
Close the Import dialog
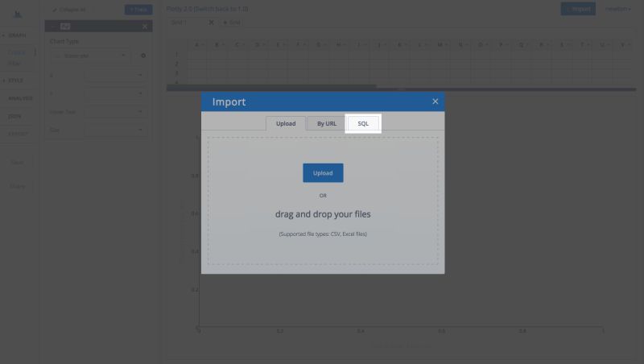435,101
